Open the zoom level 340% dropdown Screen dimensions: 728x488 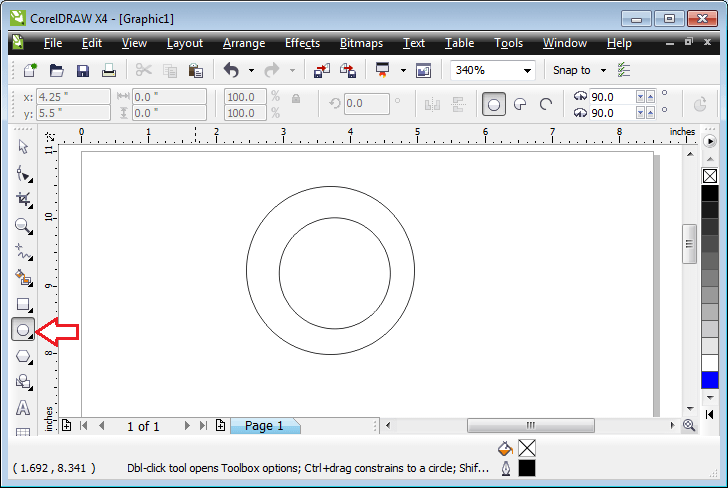[527, 71]
